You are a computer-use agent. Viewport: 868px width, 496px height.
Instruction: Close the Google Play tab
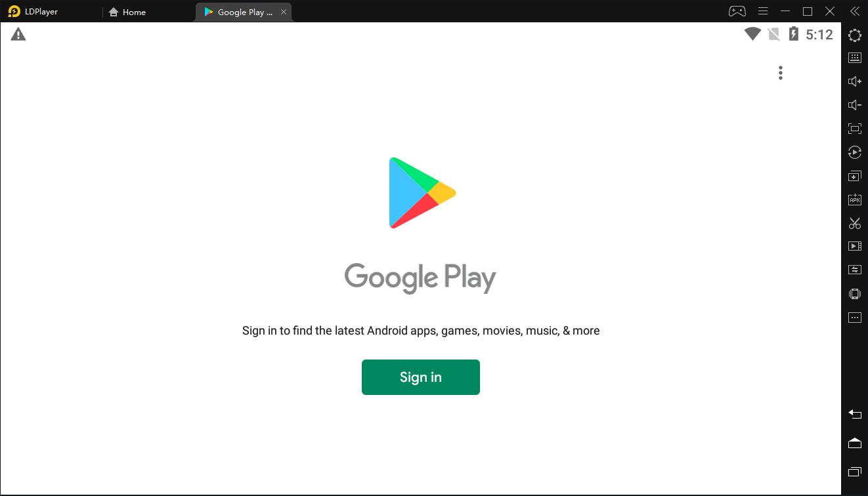pos(284,12)
